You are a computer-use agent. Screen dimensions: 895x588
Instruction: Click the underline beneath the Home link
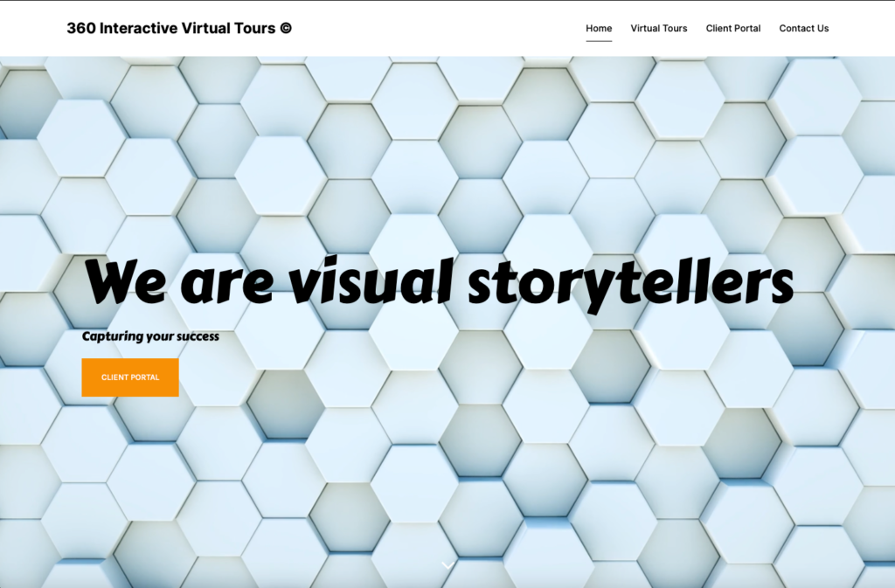point(599,41)
